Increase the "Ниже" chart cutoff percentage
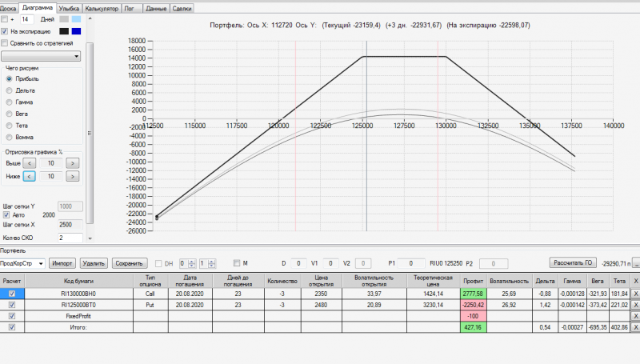The image size is (640, 364). pyautogui.click(x=73, y=176)
